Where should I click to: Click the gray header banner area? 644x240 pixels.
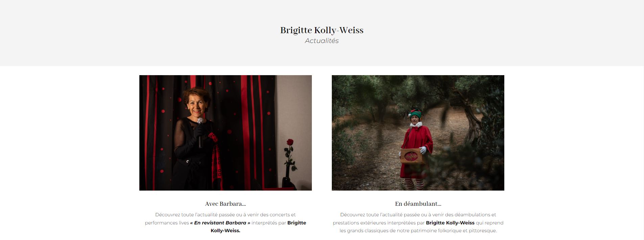(x=322, y=33)
